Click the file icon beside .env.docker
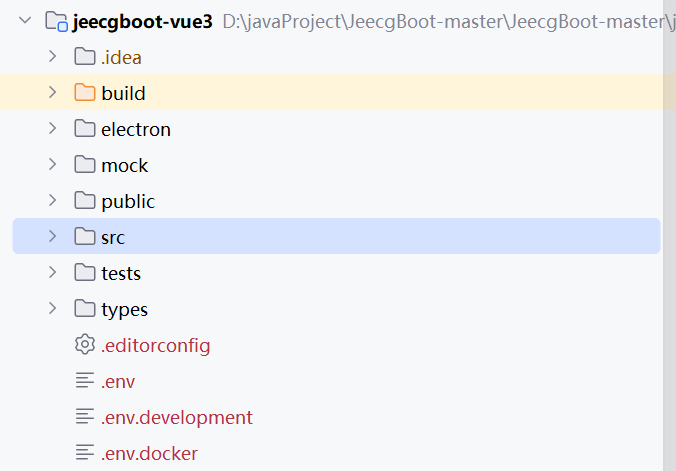 (x=84, y=453)
